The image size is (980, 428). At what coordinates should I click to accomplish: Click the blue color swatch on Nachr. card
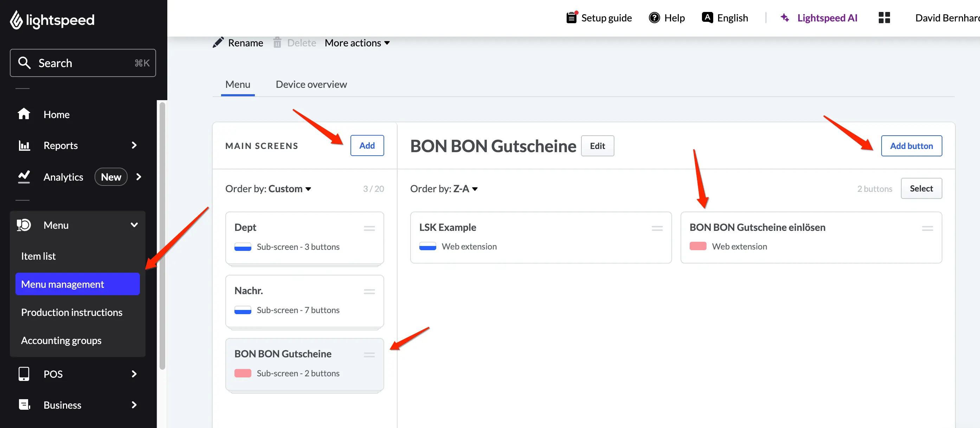coord(243,310)
